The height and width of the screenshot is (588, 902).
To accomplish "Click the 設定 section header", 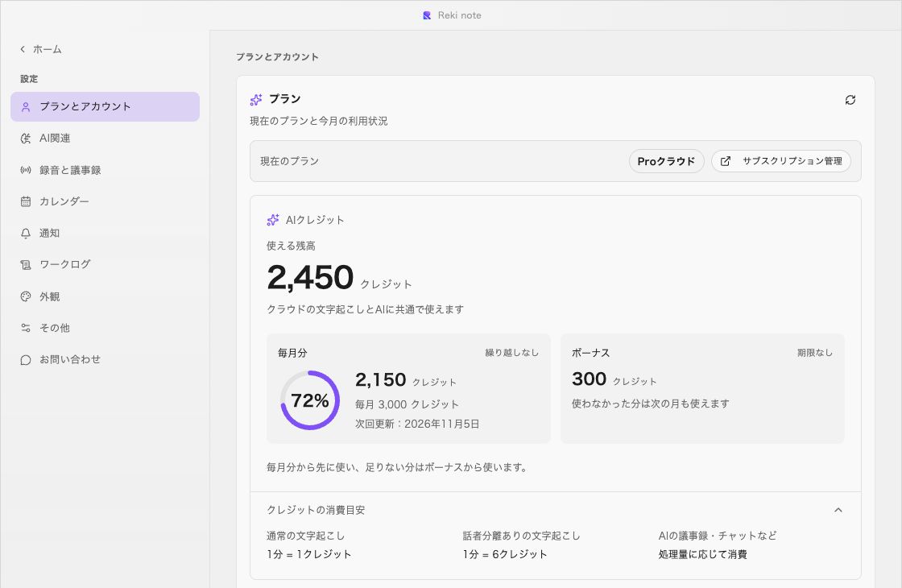I will [29, 79].
